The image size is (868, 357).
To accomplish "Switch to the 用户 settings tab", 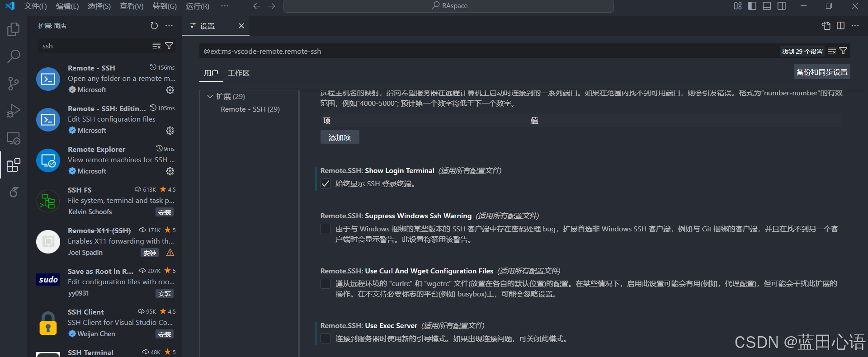I will tap(211, 73).
